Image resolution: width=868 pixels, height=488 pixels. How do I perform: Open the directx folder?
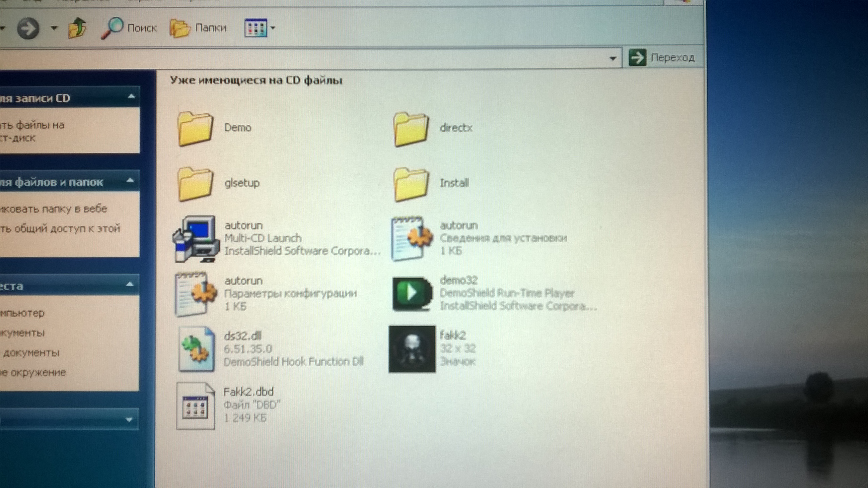click(x=411, y=129)
